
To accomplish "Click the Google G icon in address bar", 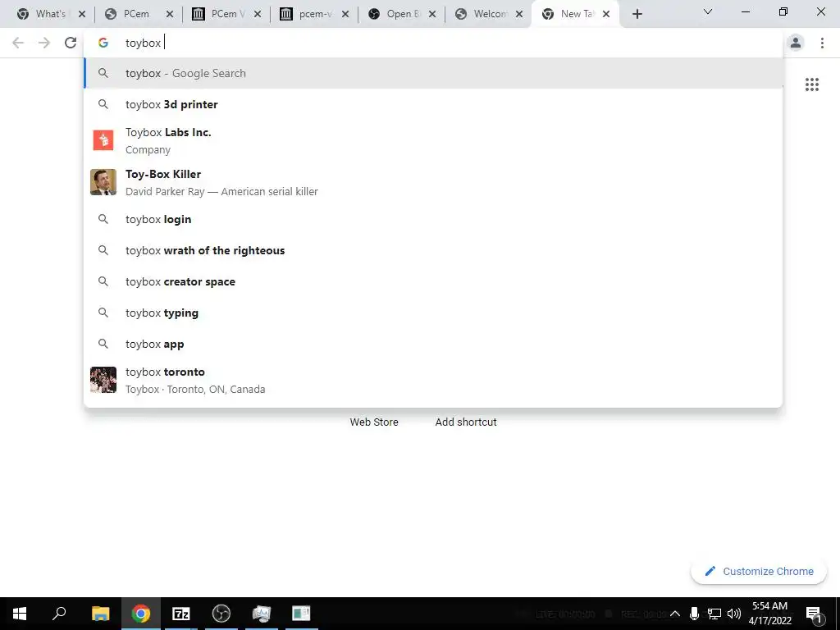I will [x=103, y=43].
